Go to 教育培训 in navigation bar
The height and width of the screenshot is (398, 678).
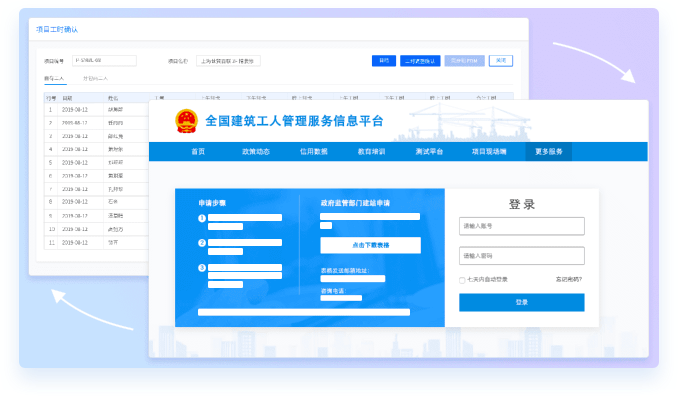[371, 151]
